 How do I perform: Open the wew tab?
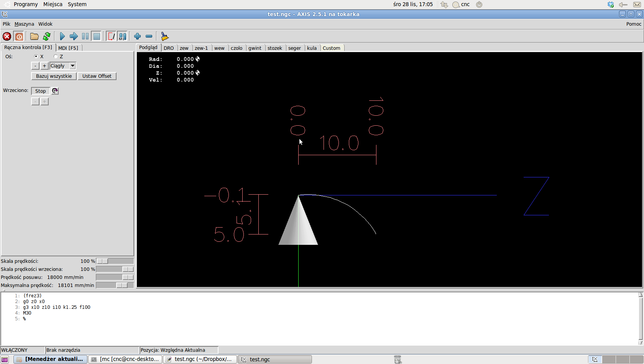pos(219,48)
